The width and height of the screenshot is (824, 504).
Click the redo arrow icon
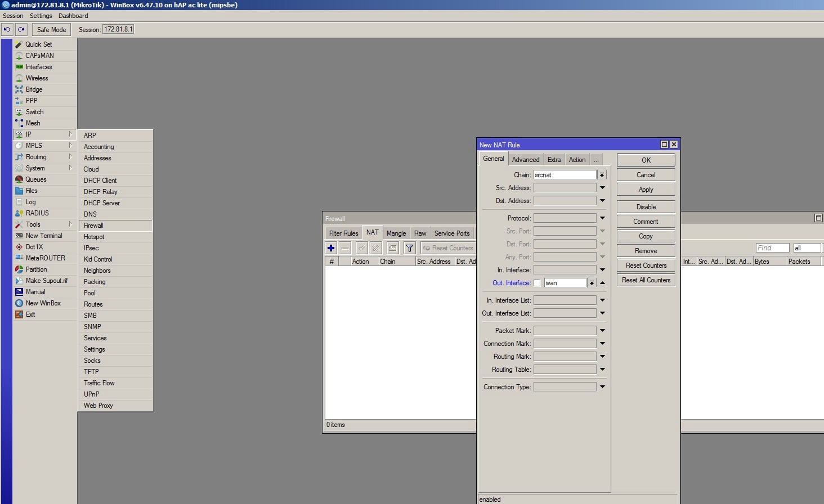(x=21, y=29)
